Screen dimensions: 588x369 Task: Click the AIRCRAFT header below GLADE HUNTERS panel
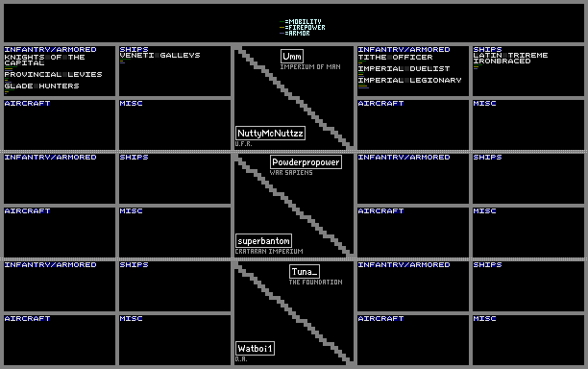tap(27, 103)
